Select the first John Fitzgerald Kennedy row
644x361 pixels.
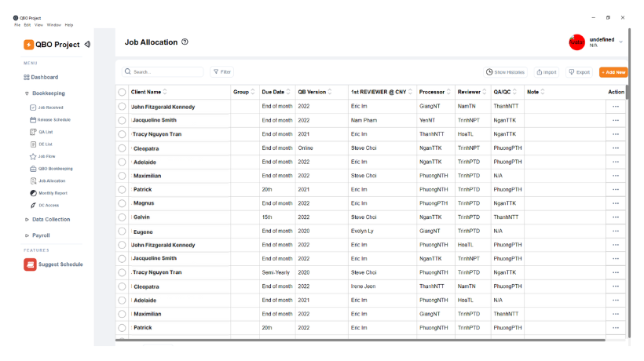coord(122,106)
